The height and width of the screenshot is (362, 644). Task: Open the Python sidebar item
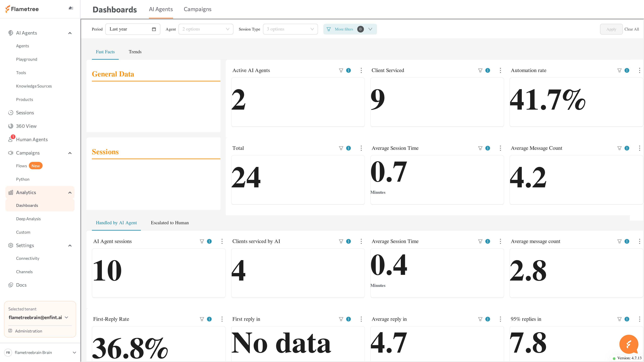pyautogui.click(x=22, y=179)
